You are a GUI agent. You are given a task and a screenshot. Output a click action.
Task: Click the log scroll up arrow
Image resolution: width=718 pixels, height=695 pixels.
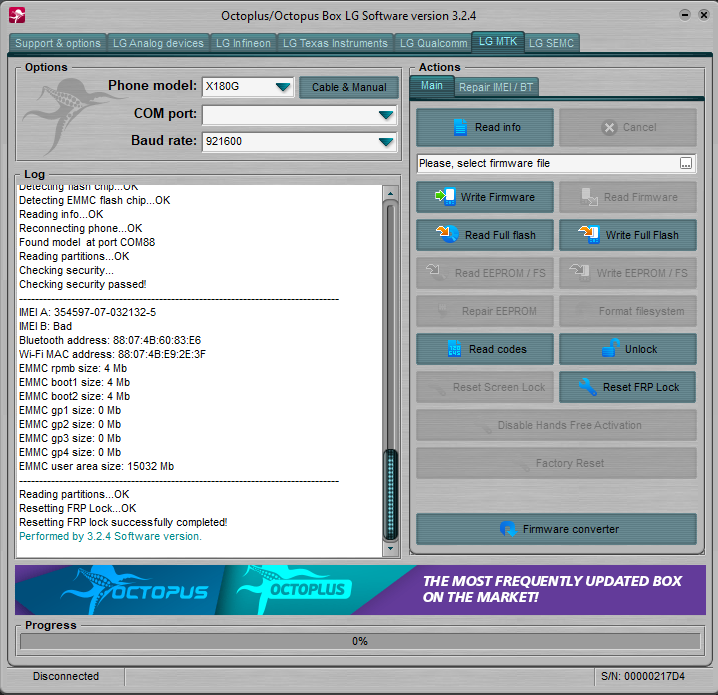pyautogui.click(x=390, y=193)
